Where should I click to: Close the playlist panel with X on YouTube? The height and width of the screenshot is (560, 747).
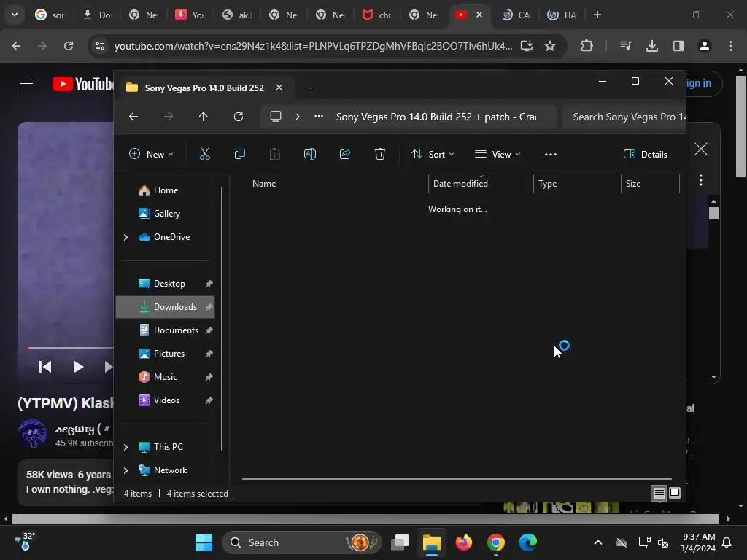[701, 149]
